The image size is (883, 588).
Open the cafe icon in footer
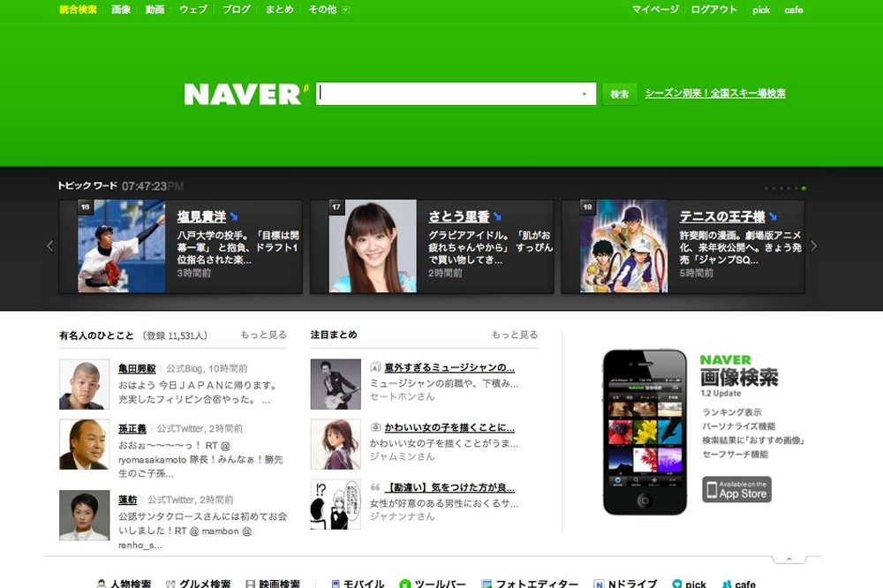click(727, 584)
